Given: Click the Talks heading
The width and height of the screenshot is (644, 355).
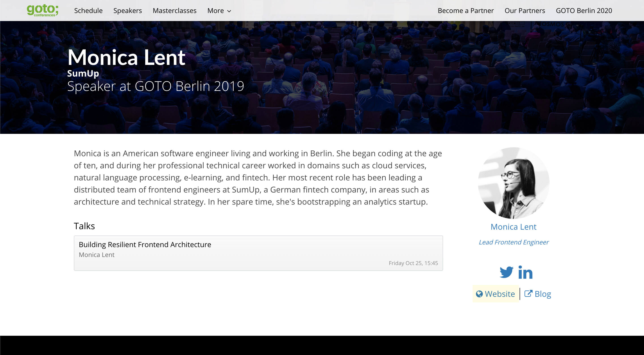Looking at the screenshot, I should click(84, 226).
